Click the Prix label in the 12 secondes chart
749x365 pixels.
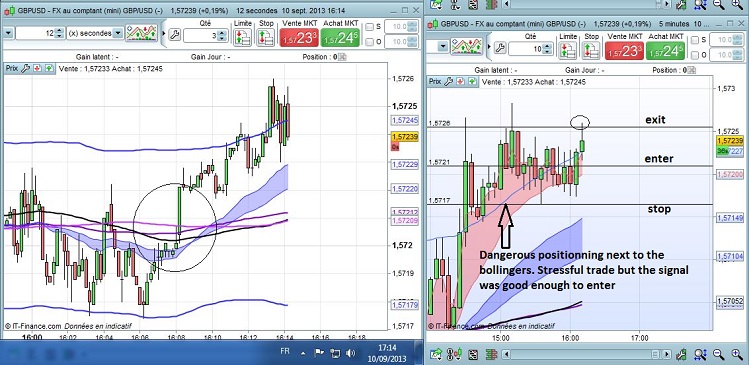pyautogui.click(x=12, y=68)
